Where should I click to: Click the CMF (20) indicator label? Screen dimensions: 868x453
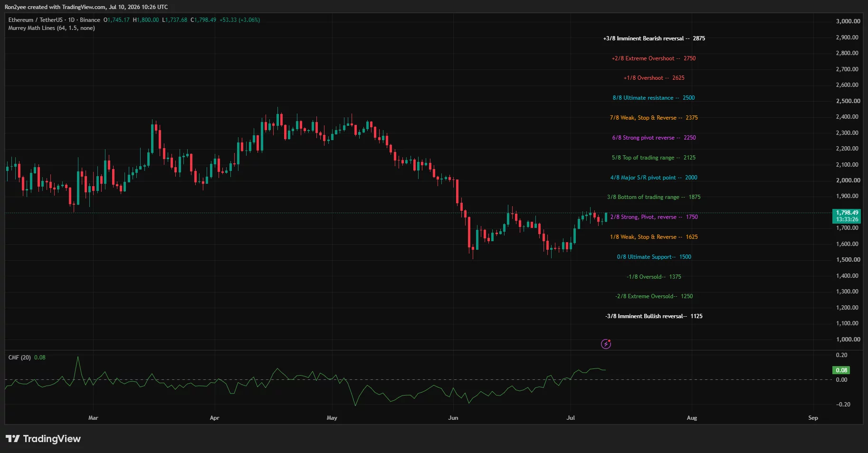coord(19,358)
